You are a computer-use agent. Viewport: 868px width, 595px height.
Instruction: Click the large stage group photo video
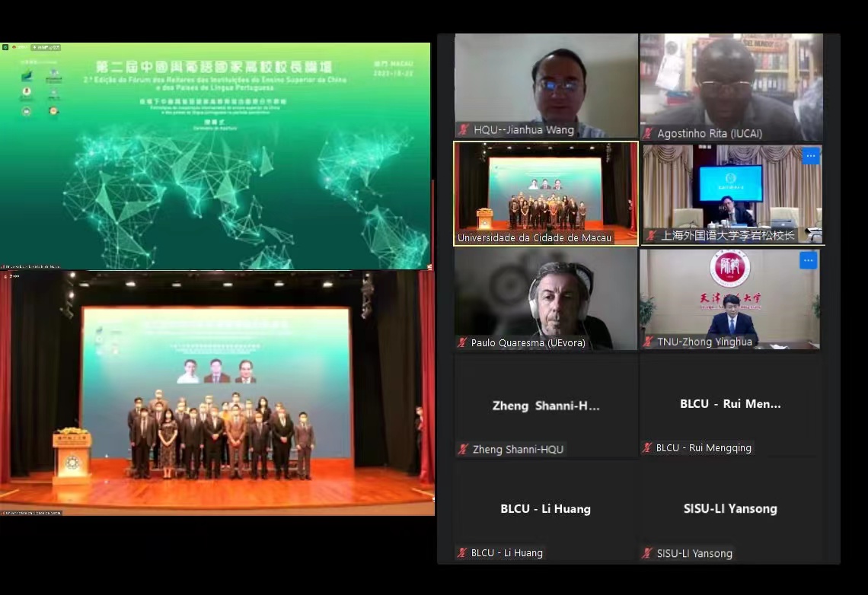[215, 392]
